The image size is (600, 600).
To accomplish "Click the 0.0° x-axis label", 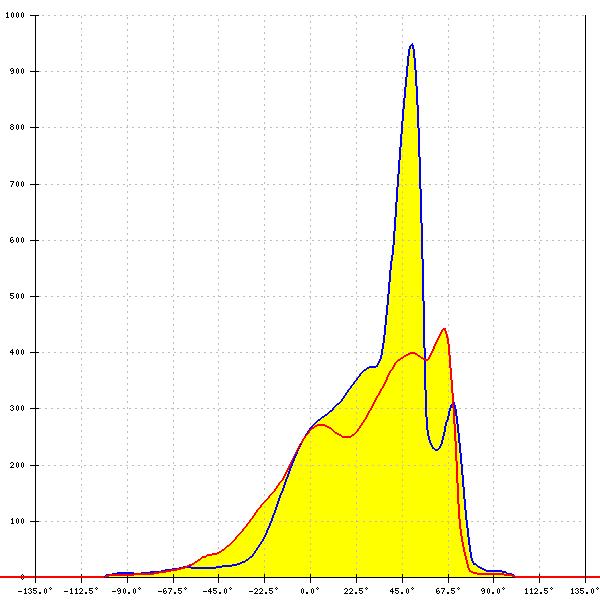I will (310, 591).
